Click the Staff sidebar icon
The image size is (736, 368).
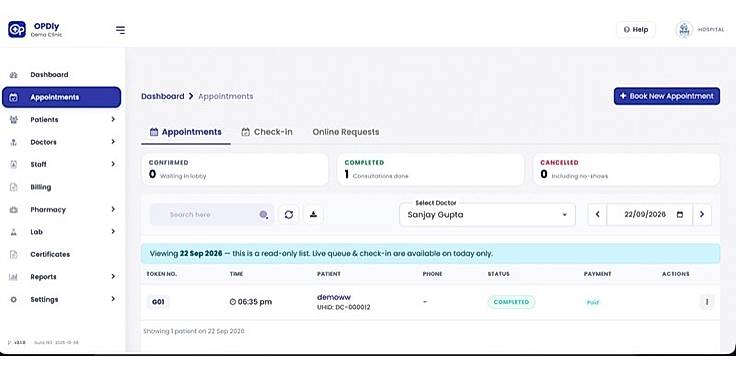pyautogui.click(x=14, y=164)
